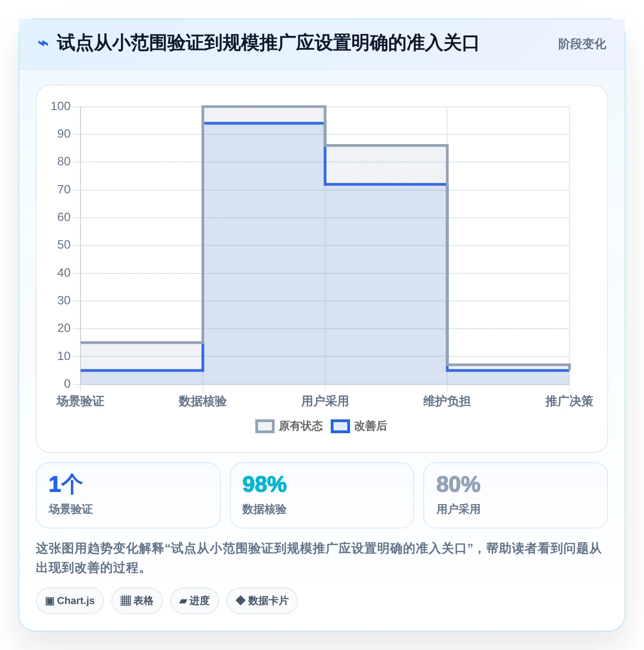The height and width of the screenshot is (650, 644).
Task: Toggle the 原有状态 legend entry
Action: pyautogui.click(x=289, y=426)
